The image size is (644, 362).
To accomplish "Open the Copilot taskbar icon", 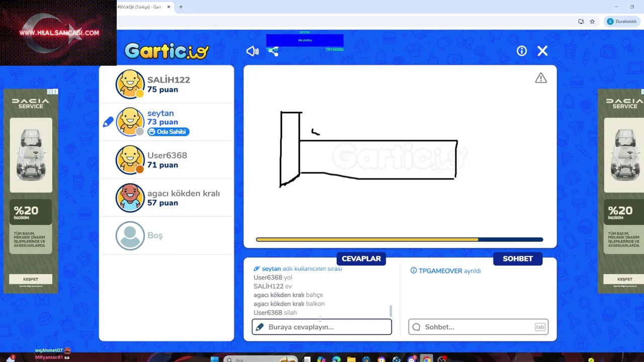I will pyautogui.click(x=321, y=359).
